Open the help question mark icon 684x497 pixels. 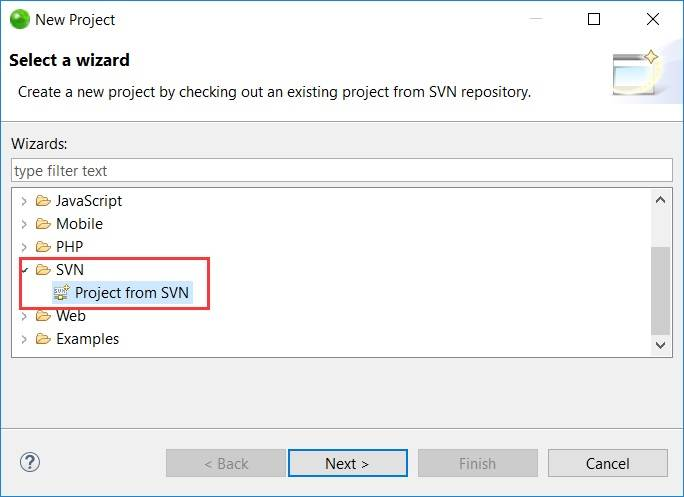point(29,462)
